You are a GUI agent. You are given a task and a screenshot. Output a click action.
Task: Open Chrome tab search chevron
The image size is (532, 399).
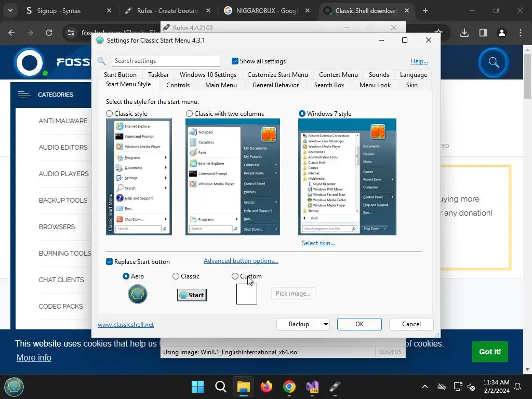[10, 10]
